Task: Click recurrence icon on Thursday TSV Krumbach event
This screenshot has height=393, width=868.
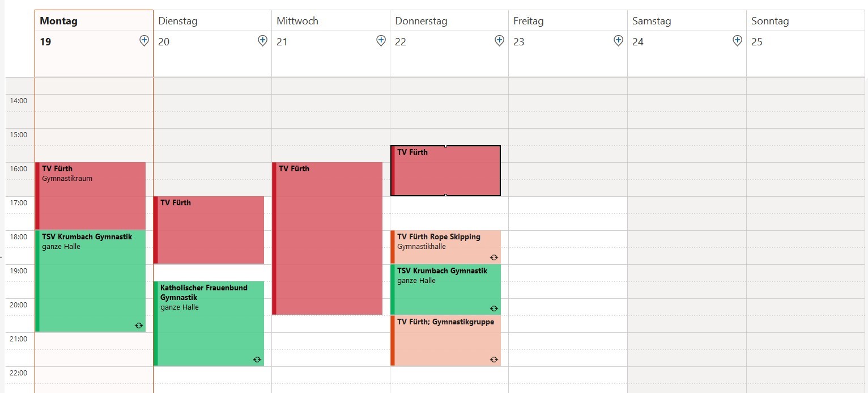Action: (493, 308)
